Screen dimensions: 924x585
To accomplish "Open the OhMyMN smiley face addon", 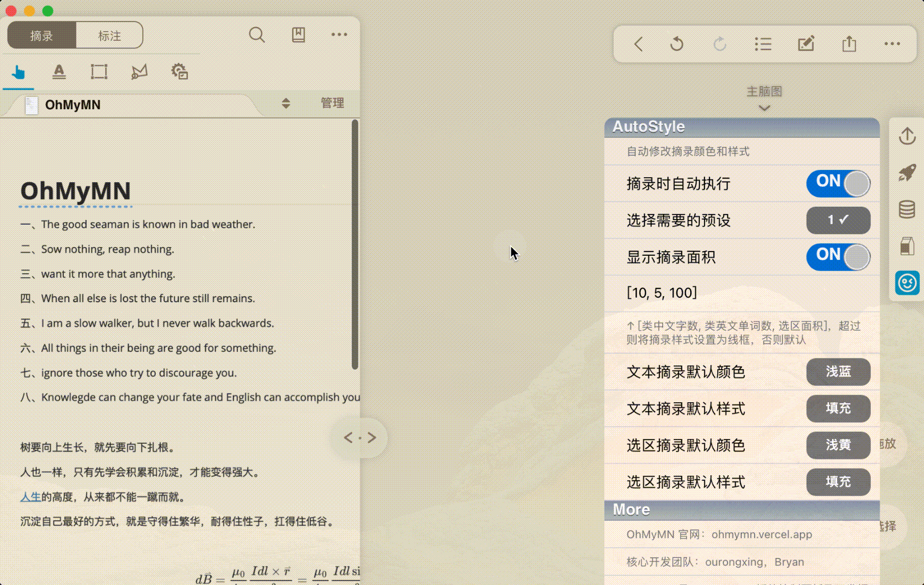I will coord(907,283).
